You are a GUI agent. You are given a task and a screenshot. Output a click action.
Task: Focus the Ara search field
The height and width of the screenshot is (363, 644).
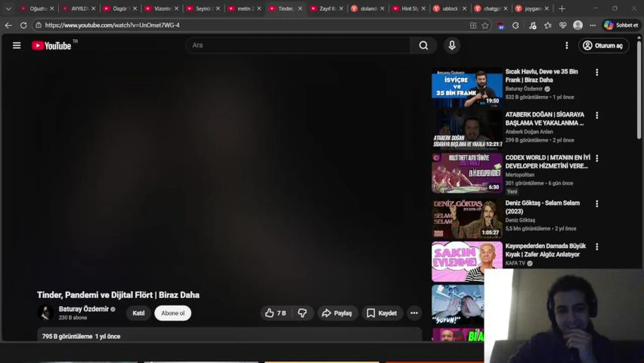[x=298, y=45]
